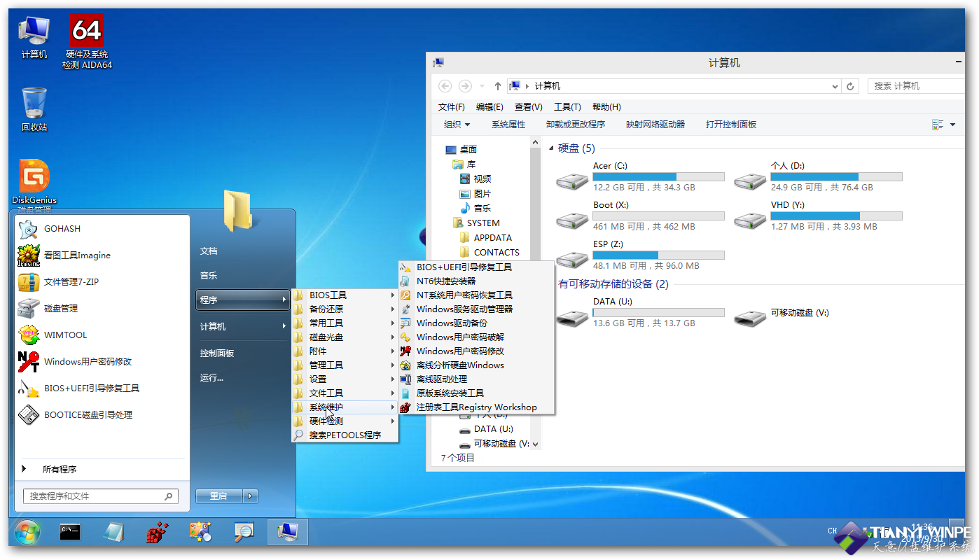
Task: Choose Windows驱动备份 entry
Action: point(476,323)
